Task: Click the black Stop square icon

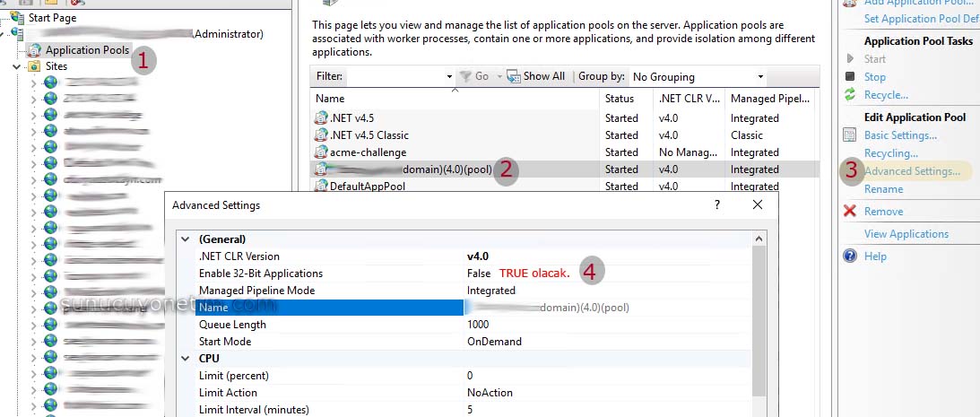Action: click(x=850, y=76)
